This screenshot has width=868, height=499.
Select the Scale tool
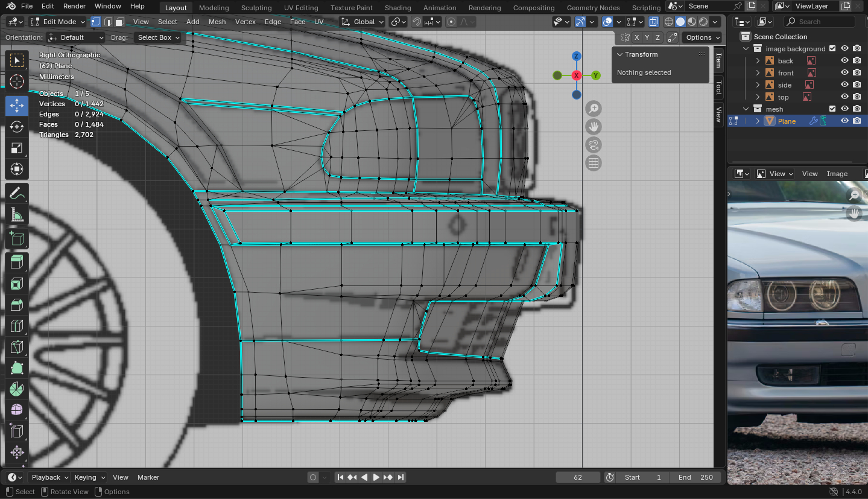click(x=17, y=148)
